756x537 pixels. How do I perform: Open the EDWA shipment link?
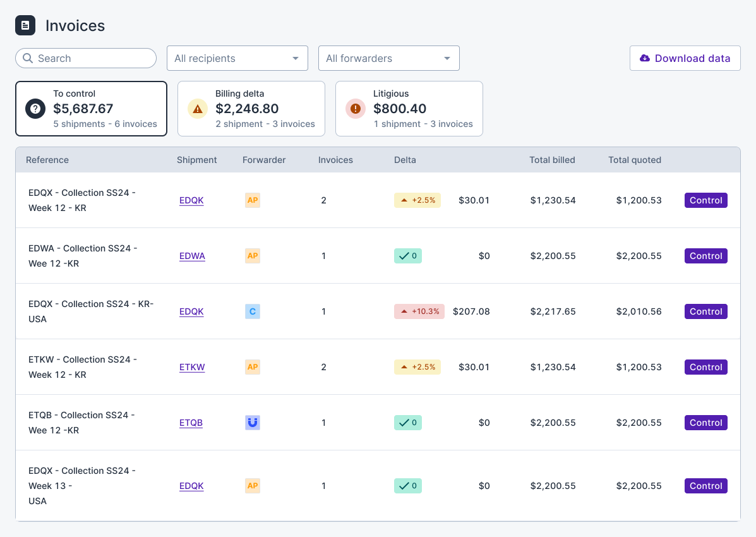coord(192,256)
